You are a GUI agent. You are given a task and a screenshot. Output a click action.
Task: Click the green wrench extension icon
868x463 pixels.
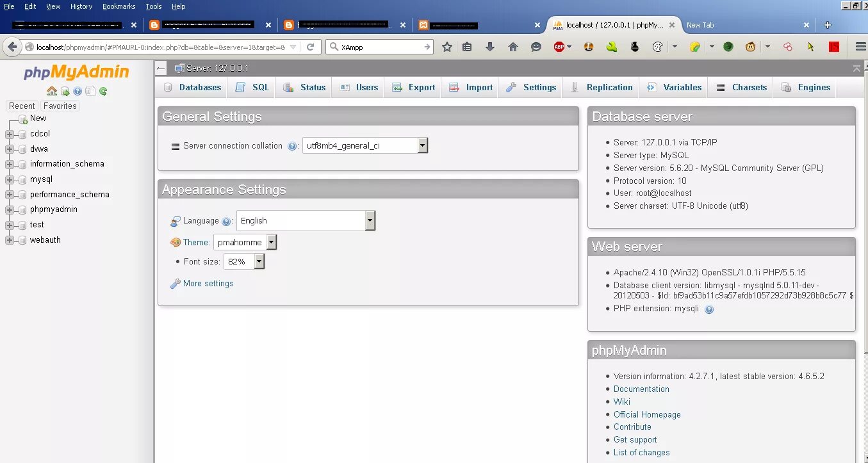coord(612,47)
